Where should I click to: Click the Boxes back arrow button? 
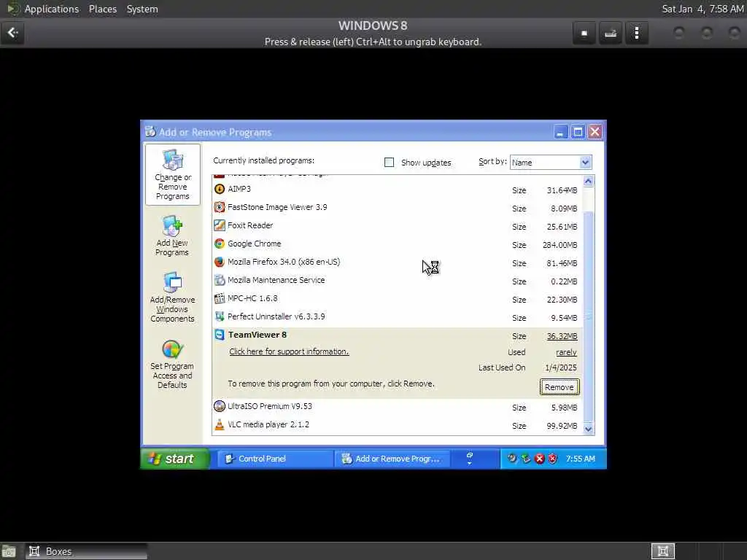coord(12,33)
